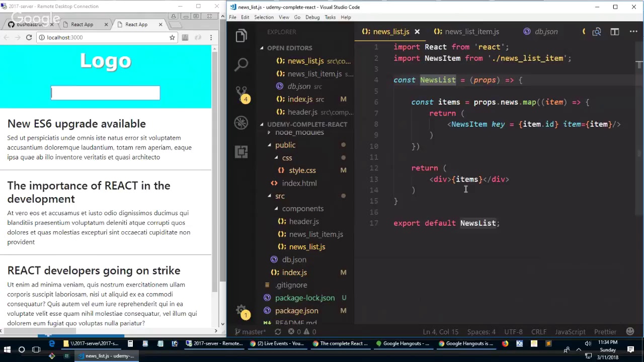The width and height of the screenshot is (644, 362).
Task: Open Source Control view with 4 changes
Action: [242, 94]
